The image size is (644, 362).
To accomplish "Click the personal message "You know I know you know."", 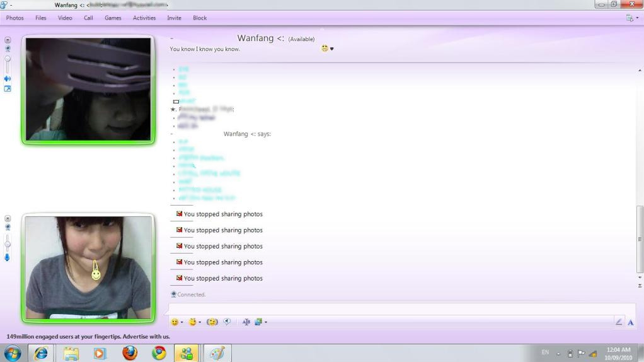I will click(x=205, y=49).
